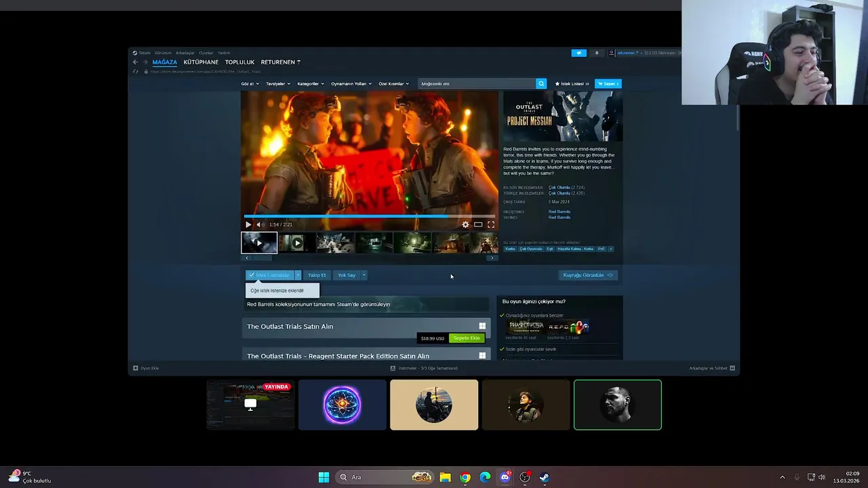
Task: Go forward with Steam's right arrow
Action: tap(144, 62)
